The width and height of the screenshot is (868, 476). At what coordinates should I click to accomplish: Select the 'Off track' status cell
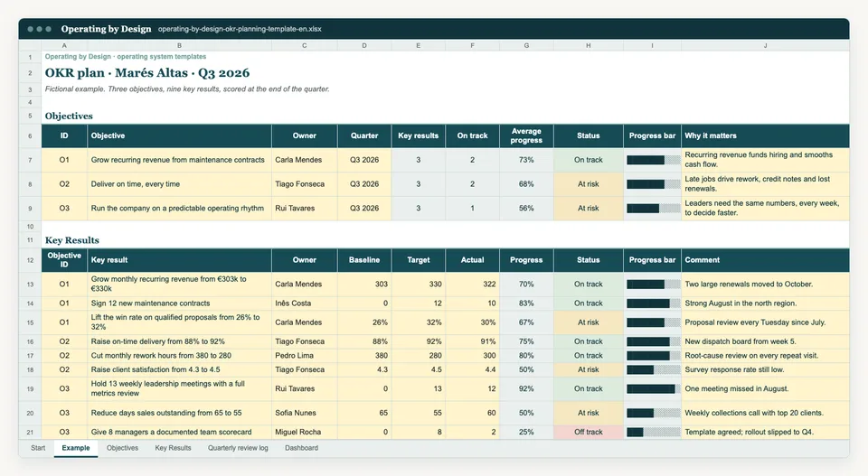pyautogui.click(x=588, y=432)
